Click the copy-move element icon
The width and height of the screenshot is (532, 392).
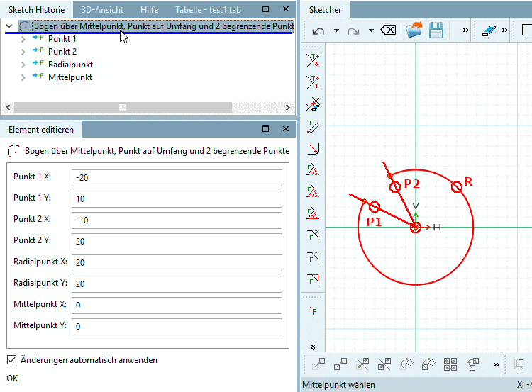[340, 364]
